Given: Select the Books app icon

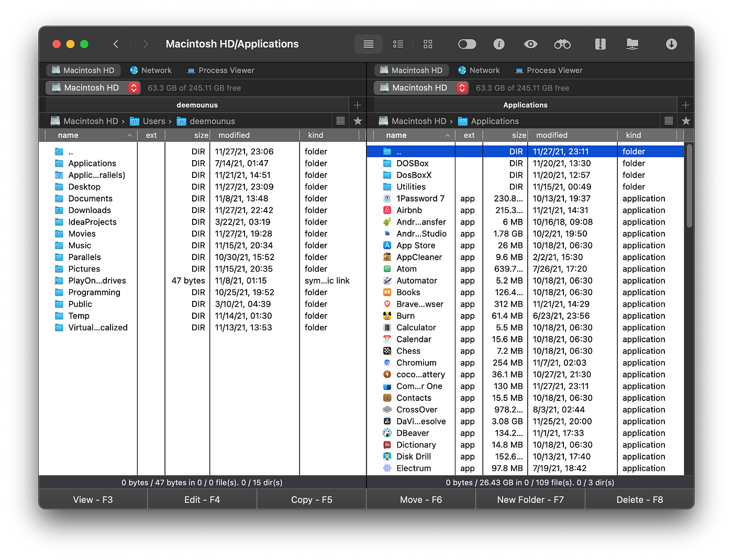Looking at the screenshot, I should pyautogui.click(x=387, y=293).
